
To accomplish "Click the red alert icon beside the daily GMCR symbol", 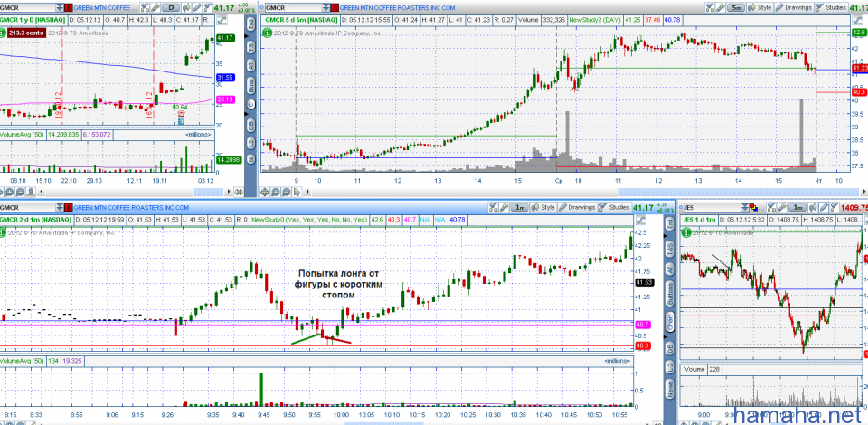I will 69,8.
